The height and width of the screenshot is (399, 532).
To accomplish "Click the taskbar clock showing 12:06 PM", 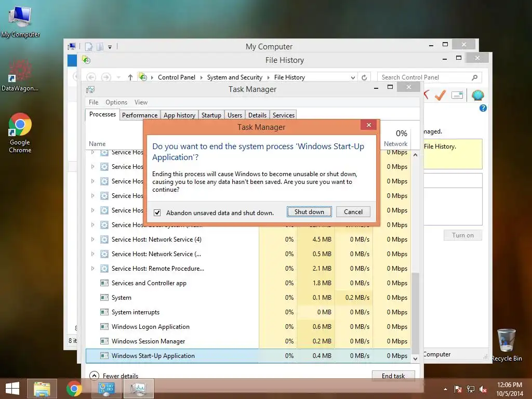I will point(509,389).
